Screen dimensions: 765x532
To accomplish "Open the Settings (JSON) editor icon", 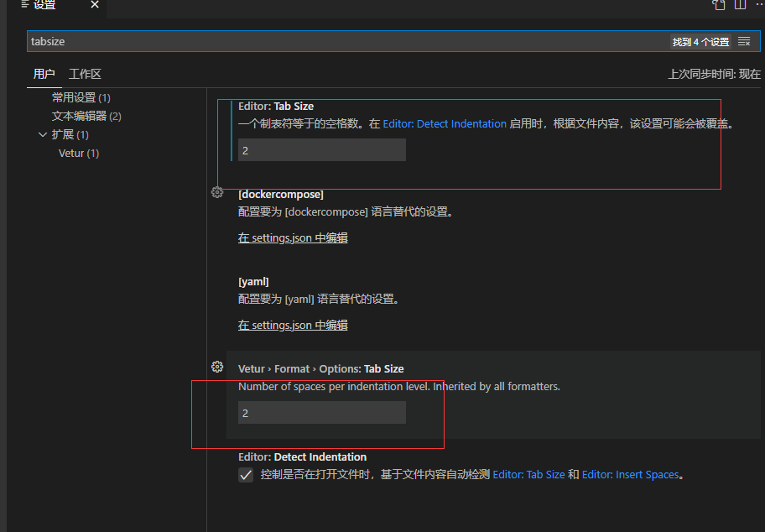I will 718,5.
